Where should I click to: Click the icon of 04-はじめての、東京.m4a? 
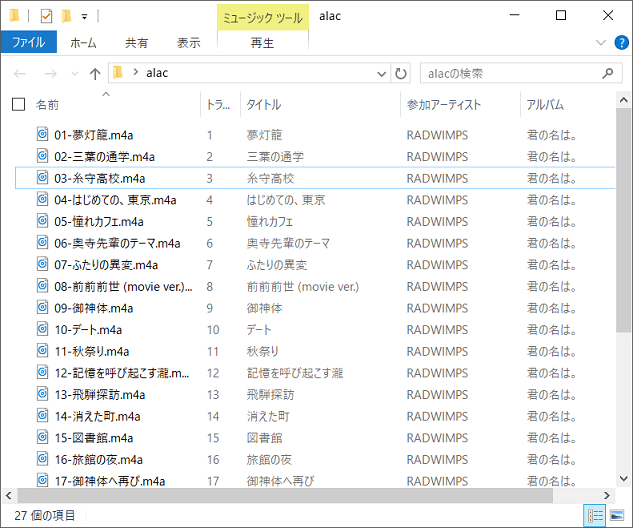(42, 199)
